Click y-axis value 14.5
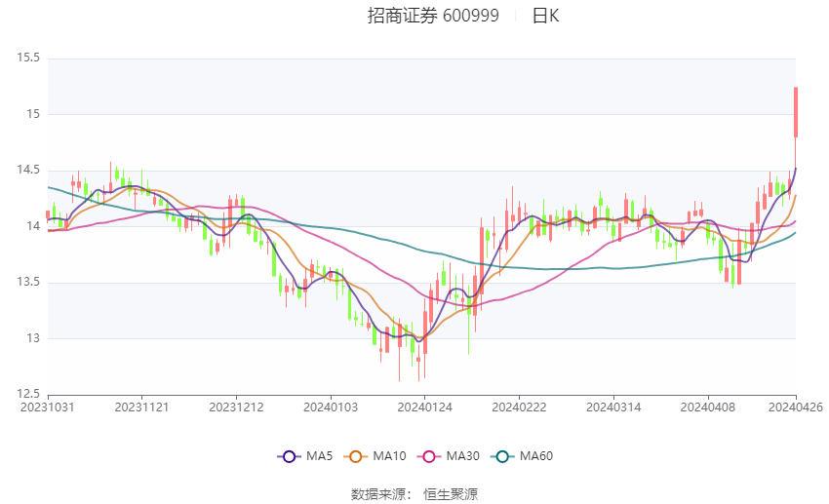 tap(28, 171)
